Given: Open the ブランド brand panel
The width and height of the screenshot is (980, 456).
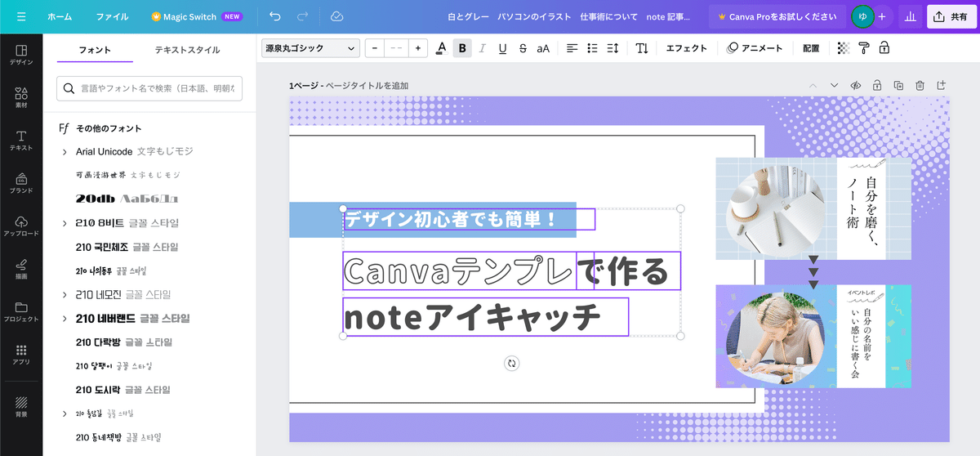Looking at the screenshot, I should tap(21, 183).
